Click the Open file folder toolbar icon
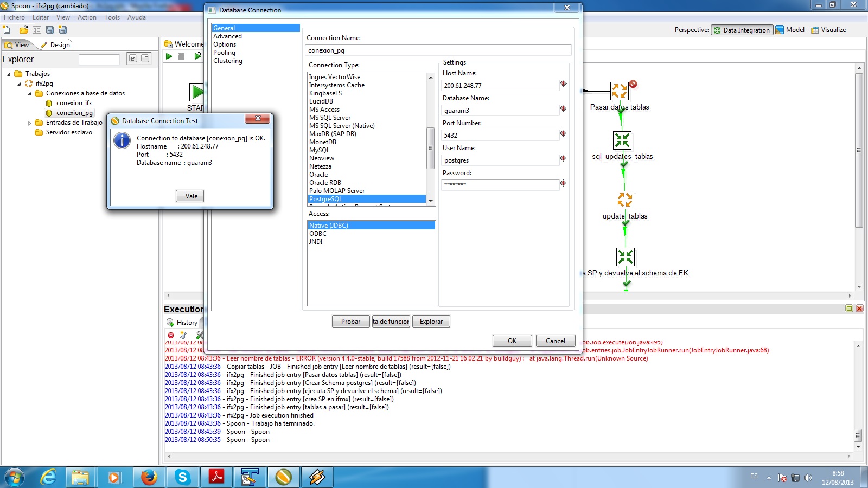 click(x=23, y=30)
